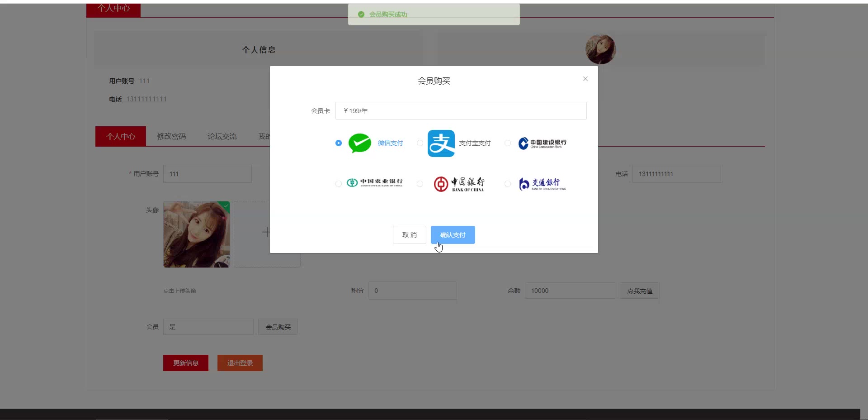Click the 积分 input field
This screenshot has width=868, height=420.
click(x=413, y=291)
